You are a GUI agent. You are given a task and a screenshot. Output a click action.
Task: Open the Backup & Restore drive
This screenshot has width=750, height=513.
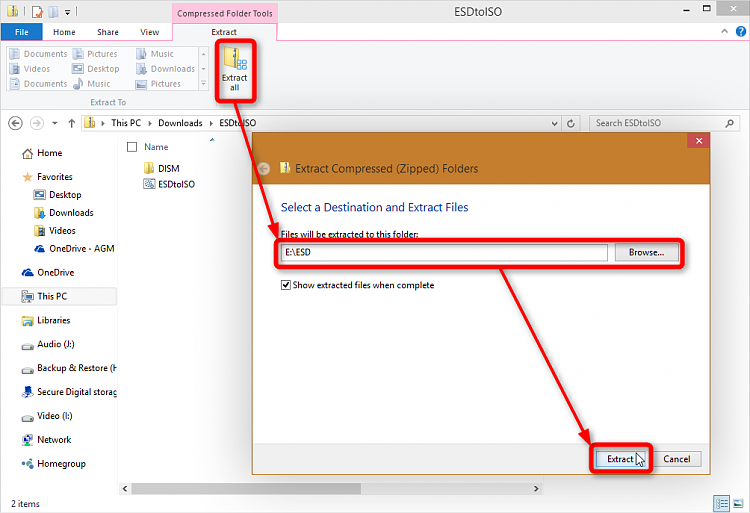click(x=69, y=368)
